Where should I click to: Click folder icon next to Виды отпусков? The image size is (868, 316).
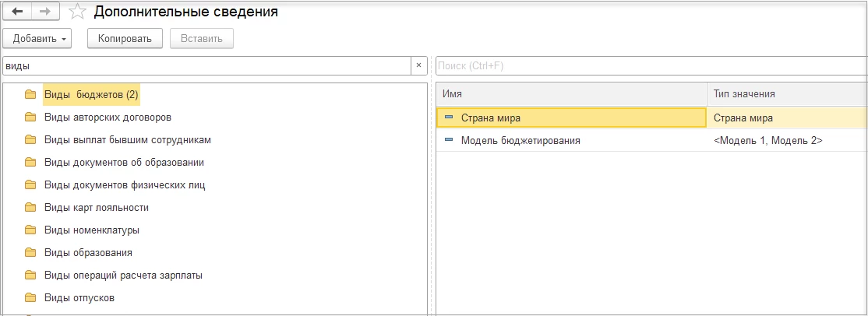point(30,297)
